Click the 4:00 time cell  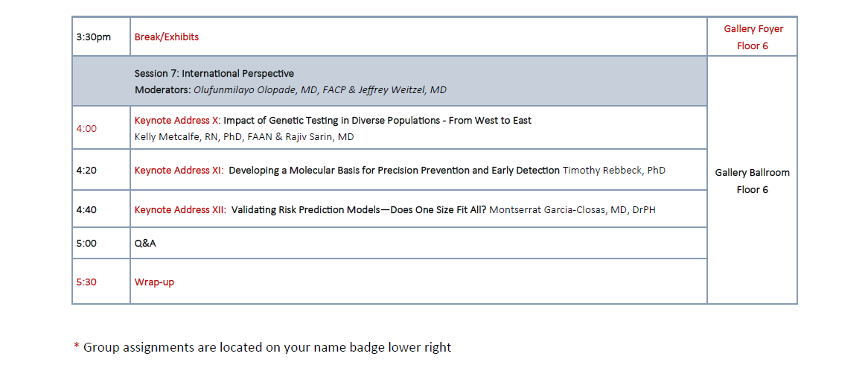(86, 129)
